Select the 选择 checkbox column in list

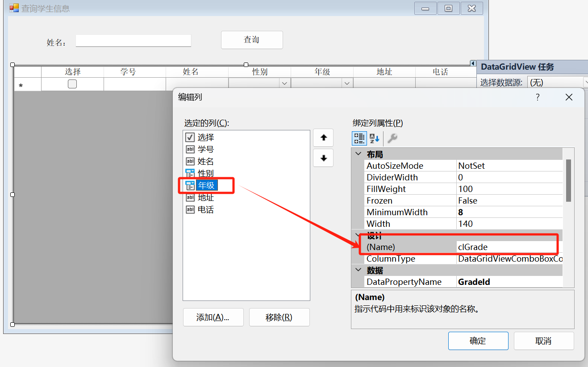tap(205, 138)
